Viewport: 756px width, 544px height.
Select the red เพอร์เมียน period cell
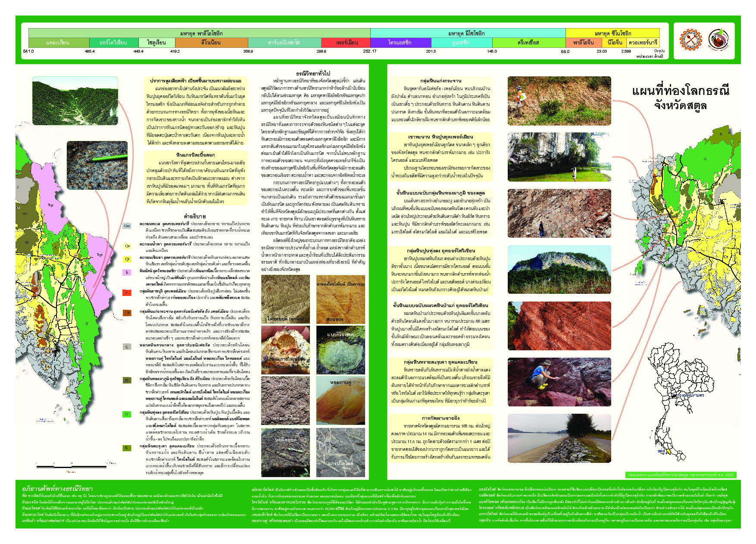point(346,43)
